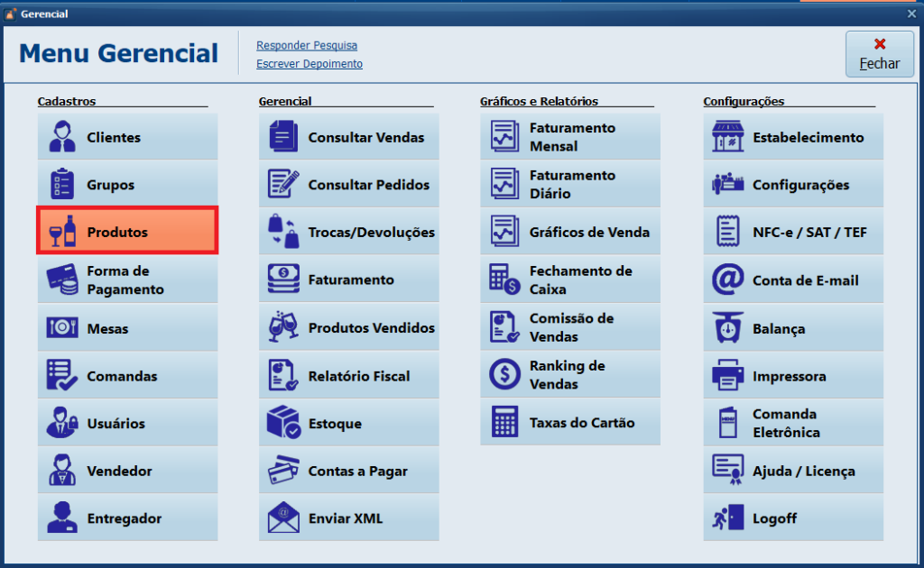Viewport: 924px width, 568px height.
Task: Open Enviar XML envelope icon
Action: click(283, 518)
